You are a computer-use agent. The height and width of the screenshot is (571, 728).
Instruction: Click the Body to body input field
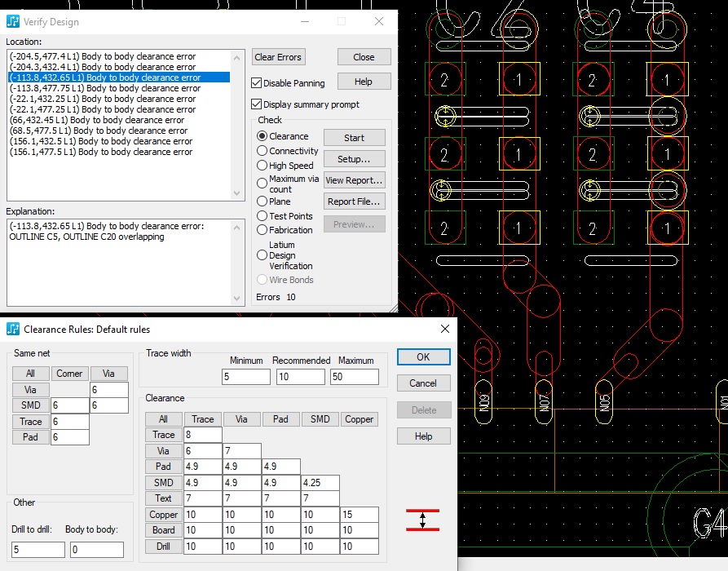[x=97, y=550]
